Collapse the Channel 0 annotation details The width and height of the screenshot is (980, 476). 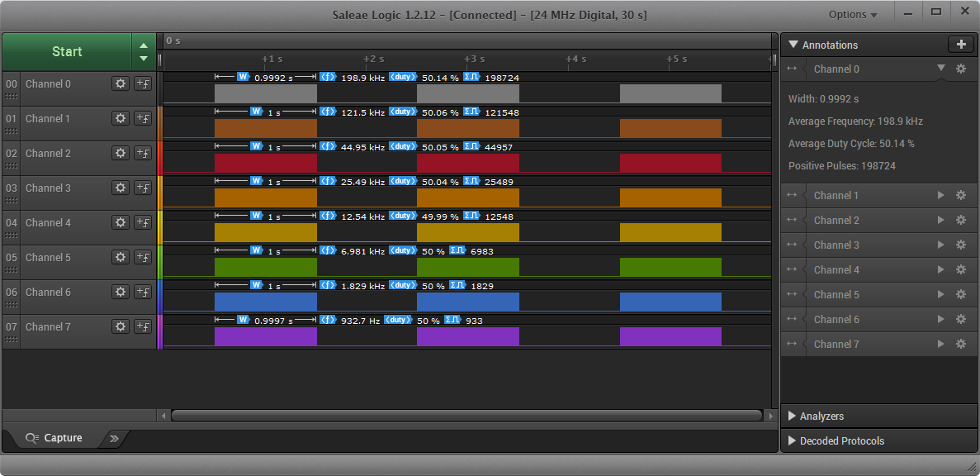pyautogui.click(x=941, y=69)
